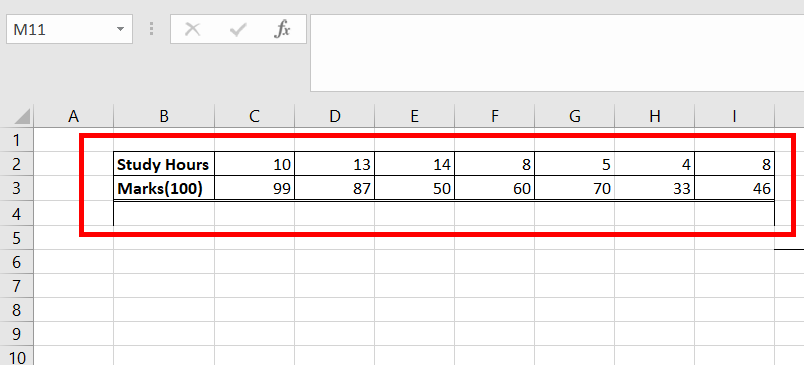Click the Enter checkmark formula bar icon

coord(238,30)
